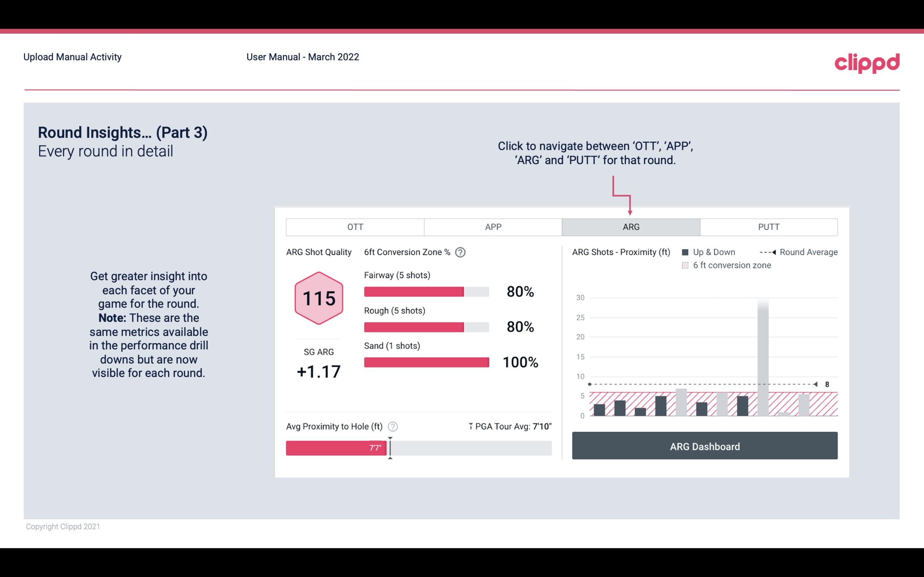
Task: Click the hexagon ARG Shot Quality icon
Action: pyautogui.click(x=319, y=299)
